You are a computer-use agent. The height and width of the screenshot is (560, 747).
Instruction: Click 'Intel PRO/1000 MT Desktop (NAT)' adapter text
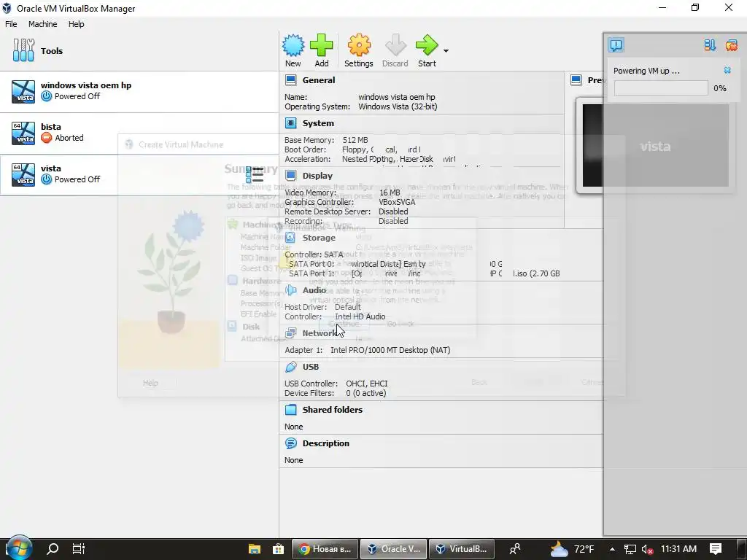(x=390, y=350)
